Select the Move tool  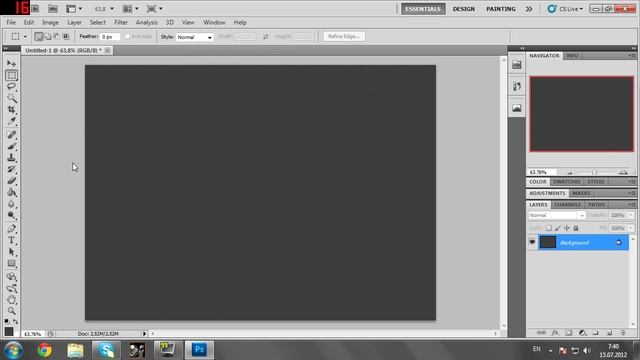[x=11, y=64]
